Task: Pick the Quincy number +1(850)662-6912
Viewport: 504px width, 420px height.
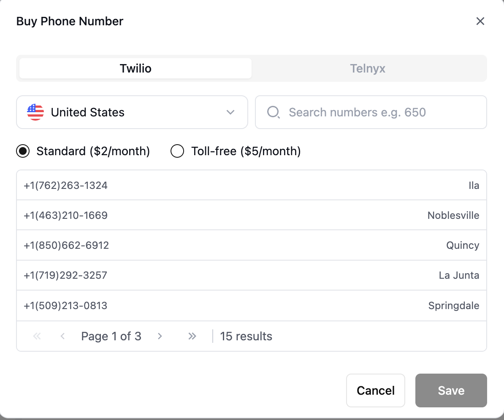Action: [x=252, y=245]
